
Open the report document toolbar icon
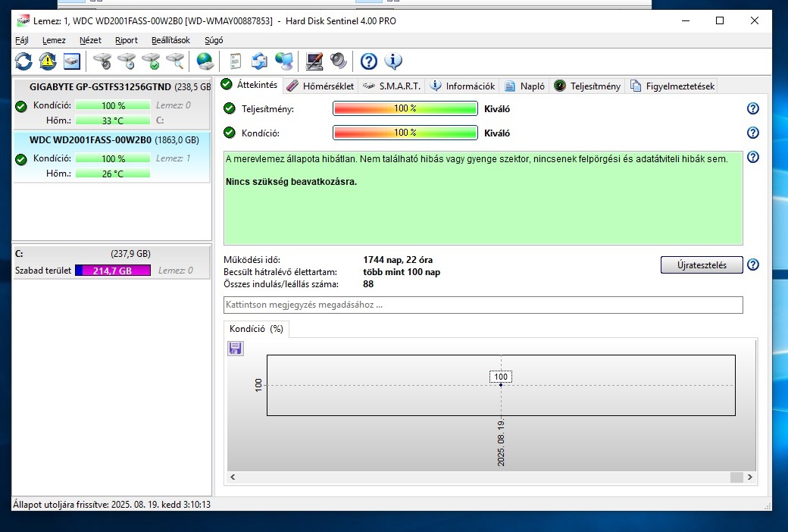coord(235,61)
